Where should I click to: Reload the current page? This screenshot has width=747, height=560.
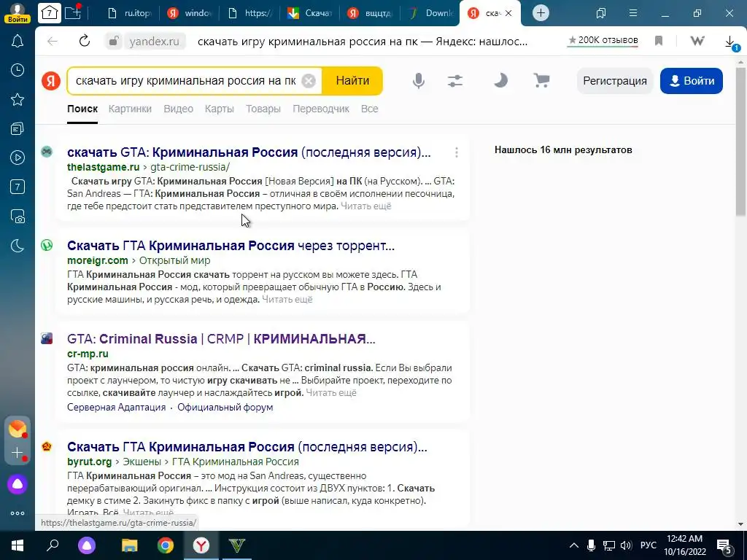pos(85,41)
